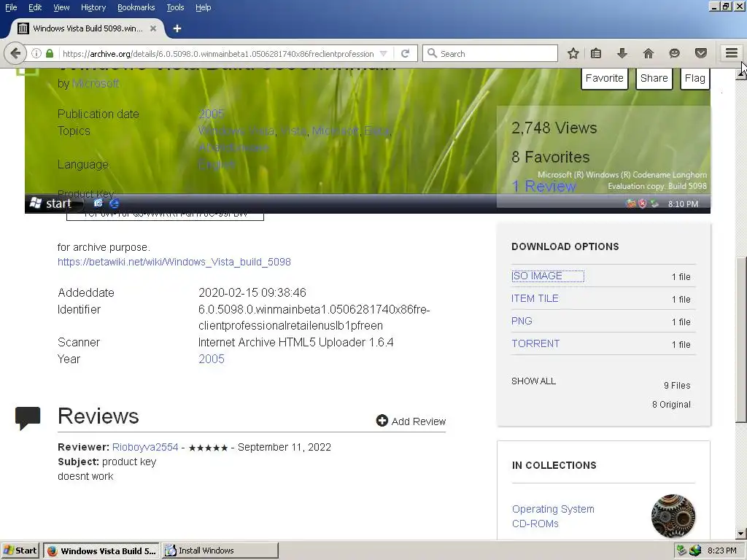Click the 9 Files count text

[x=677, y=386]
